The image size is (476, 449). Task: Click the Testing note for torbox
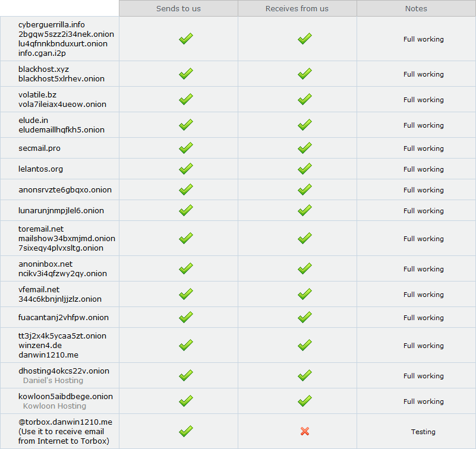click(x=423, y=432)
